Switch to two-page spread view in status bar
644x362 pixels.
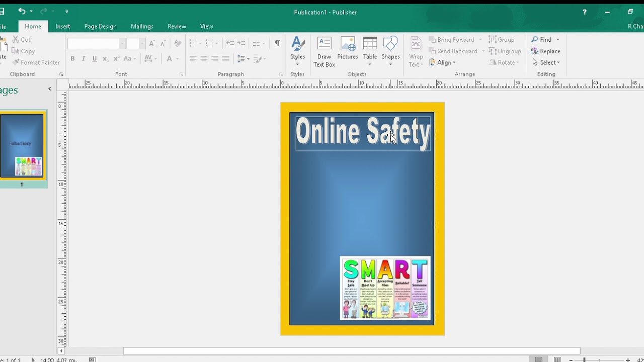point(557,359)
